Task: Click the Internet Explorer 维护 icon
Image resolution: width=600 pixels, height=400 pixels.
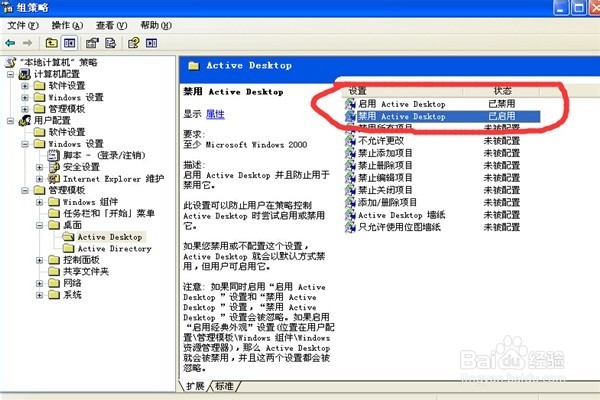Action: tap(54, 178)
